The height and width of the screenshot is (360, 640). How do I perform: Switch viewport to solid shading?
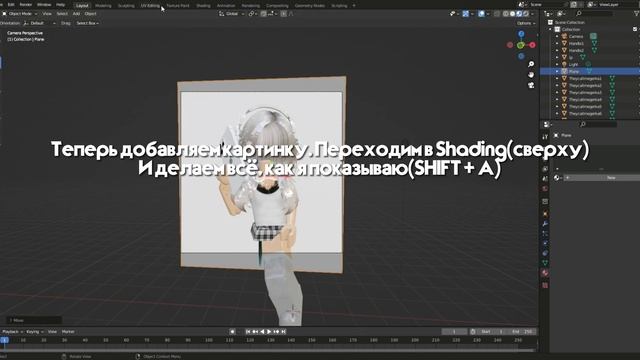tap(513, 14)
